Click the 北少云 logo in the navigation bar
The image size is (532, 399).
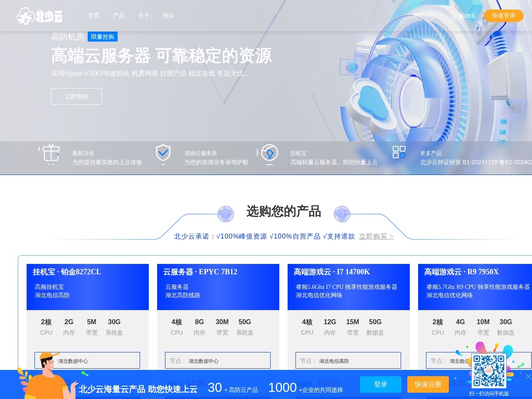(x=40, y=15)
